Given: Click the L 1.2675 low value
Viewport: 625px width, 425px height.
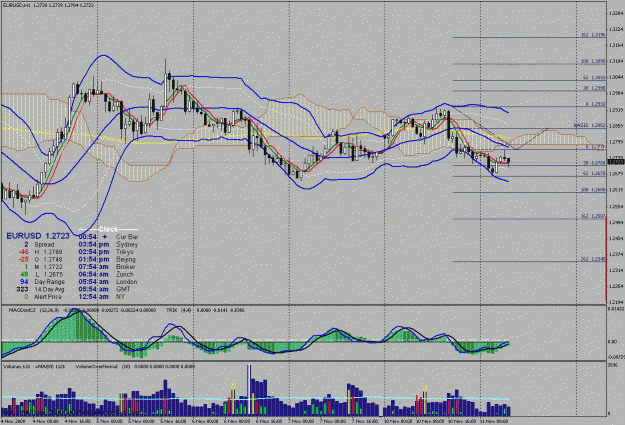Looking at the screenshot, I should (x=48, y=274).
